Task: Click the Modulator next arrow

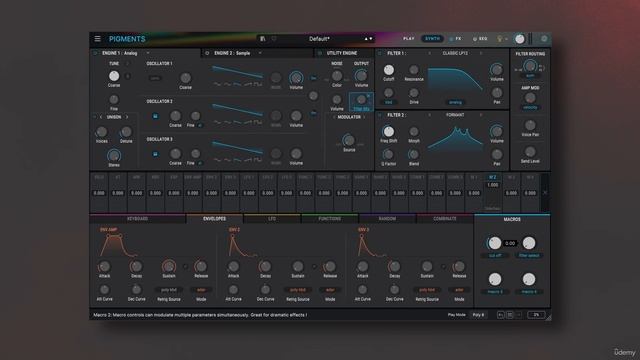Action: [x=364, y=117]
